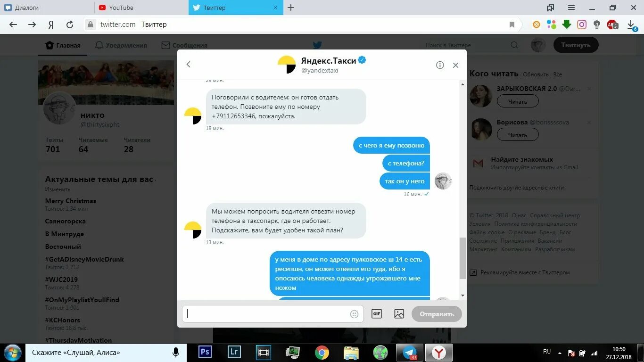Screen dimensions: 644x362
Task: Open green download arrow extension
Action: pyautogui.click(x=567, y=25)
